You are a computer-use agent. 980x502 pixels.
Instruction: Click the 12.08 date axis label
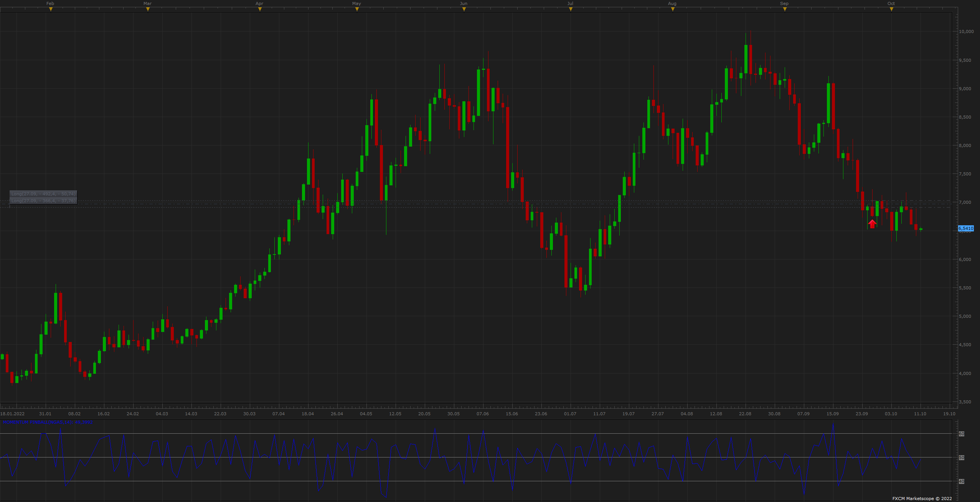coord(716,414)
